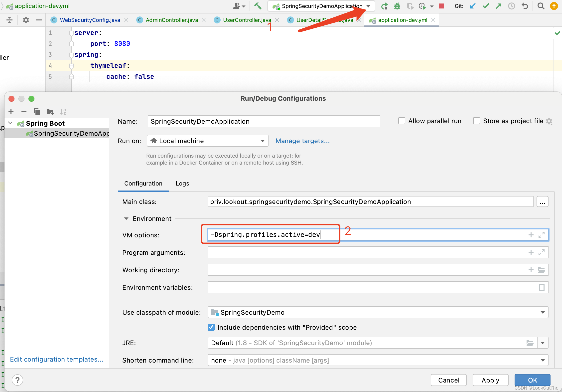Collapse the Environment section
The width and height of the screenshot is (562, 392).
[x=126, y=219]
